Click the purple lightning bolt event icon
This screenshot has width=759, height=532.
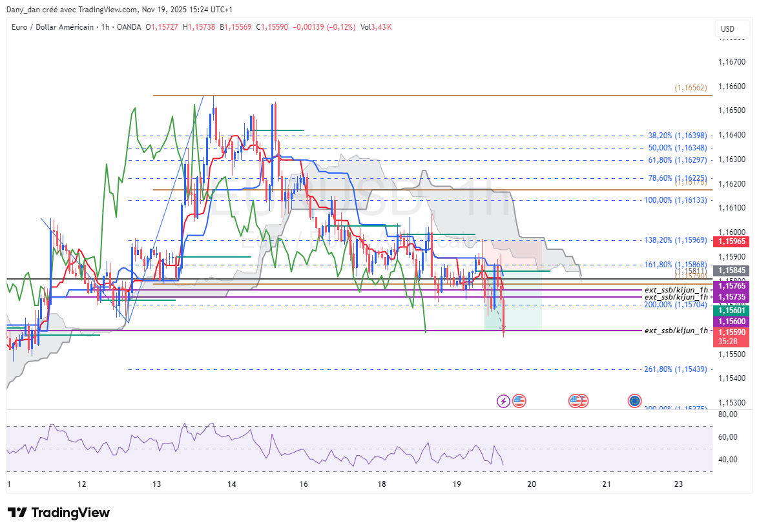[503, 401]
